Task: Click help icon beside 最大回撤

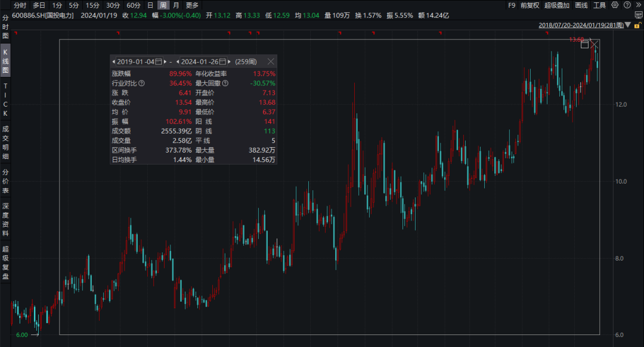Action: coord(225,83)
